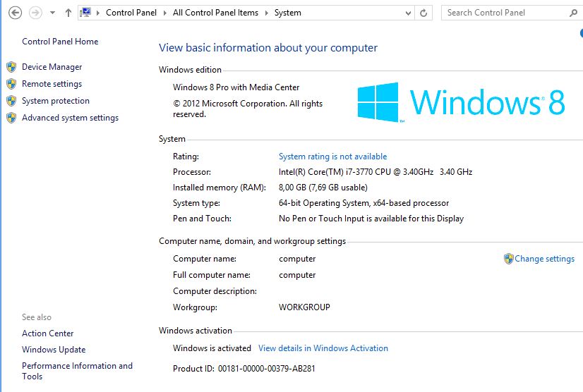Screen dimensions: 583x392
Task: Click the shield icon beside Device Manager
Action: pos(11,67)
